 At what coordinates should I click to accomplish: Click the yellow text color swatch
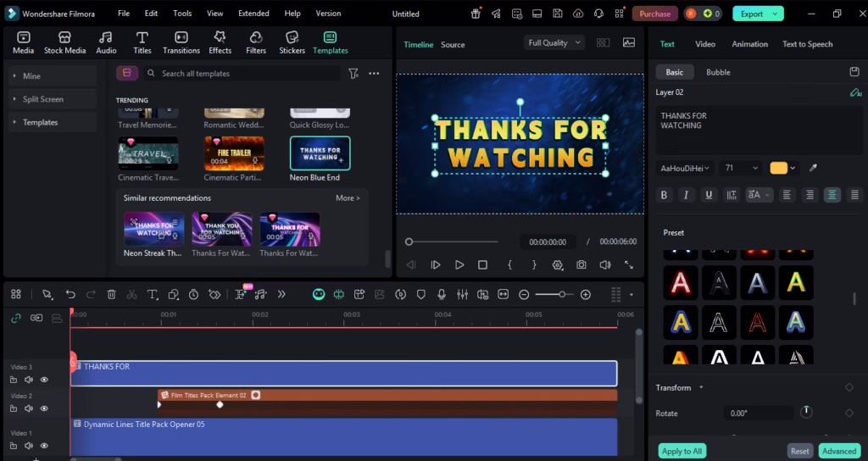778,168
